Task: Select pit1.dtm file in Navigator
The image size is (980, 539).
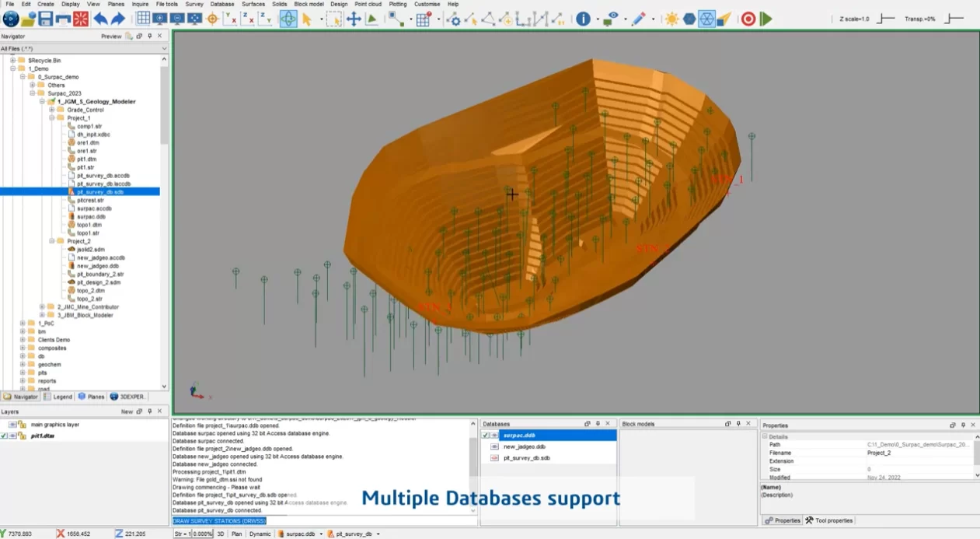Action: pyautogui.click(x=86, y=159)
